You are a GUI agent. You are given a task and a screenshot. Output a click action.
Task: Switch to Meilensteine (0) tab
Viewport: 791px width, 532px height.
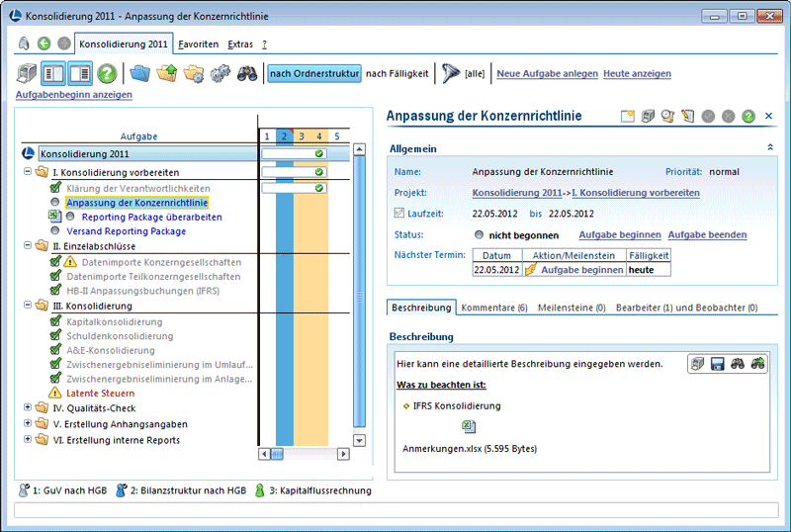coord(571,308)
